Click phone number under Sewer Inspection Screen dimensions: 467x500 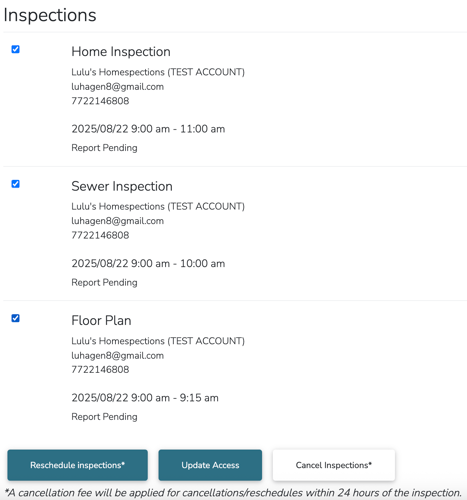click(x=100, y=235)
